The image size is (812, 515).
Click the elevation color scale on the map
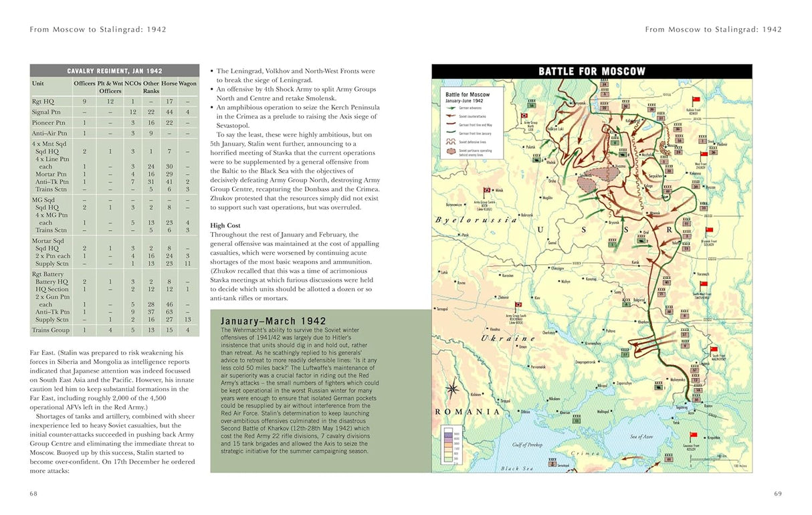448,445
